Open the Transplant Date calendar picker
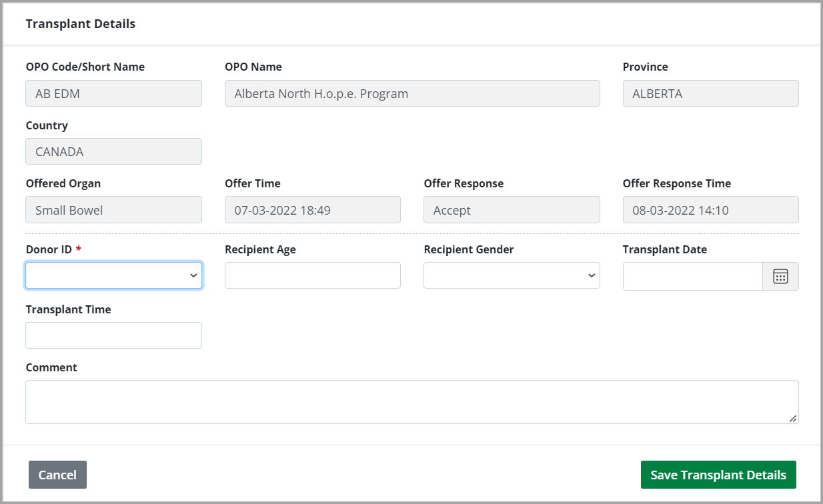The height and width of the screenshot is (504, 823). (x=780, y=276)
